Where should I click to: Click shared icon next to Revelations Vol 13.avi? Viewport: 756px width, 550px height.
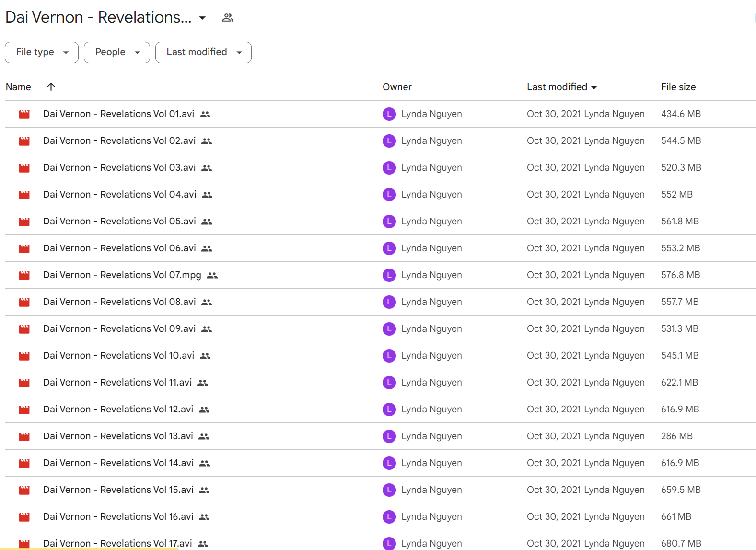pyautogui.click(x=204, y=436)
